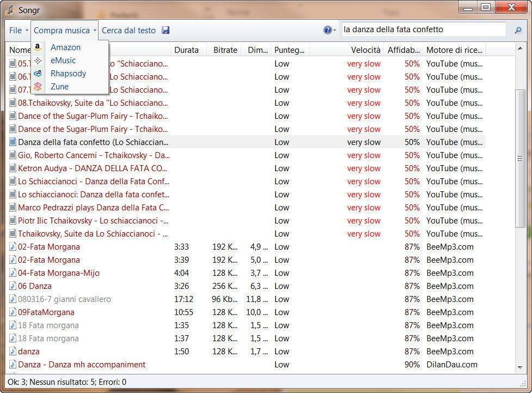This screenshot has height=393, width=532.
Task: Click 90% reliability cell for DilanDau.com
Action: 412,365
